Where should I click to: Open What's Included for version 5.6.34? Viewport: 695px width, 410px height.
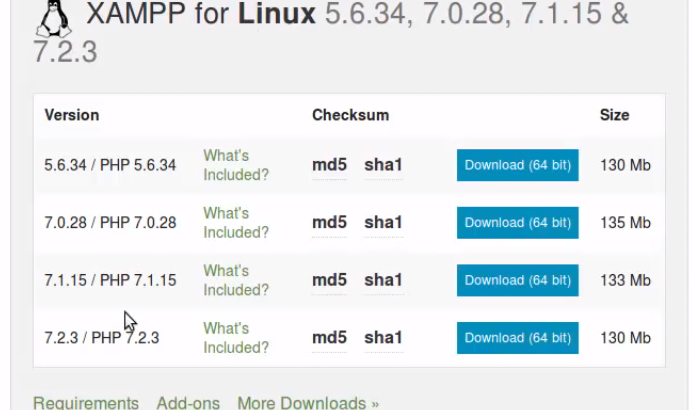(x=236, y=165)
